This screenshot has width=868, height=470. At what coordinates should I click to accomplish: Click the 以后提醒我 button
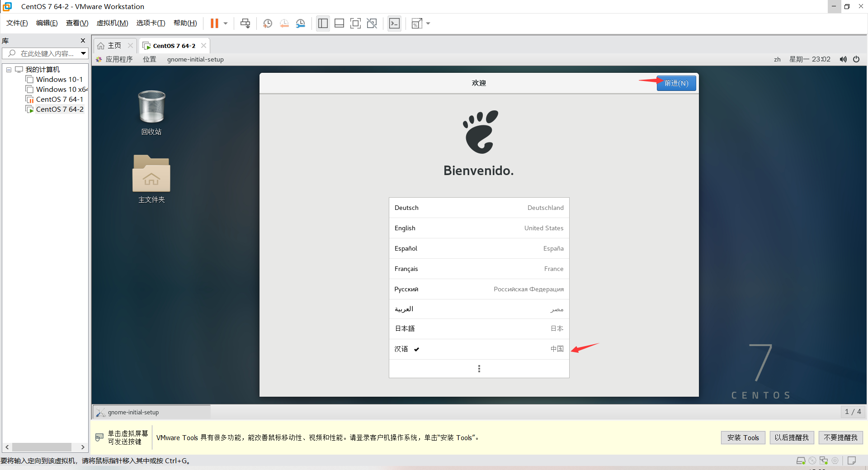pyautogui.click(x=792, y=437)
